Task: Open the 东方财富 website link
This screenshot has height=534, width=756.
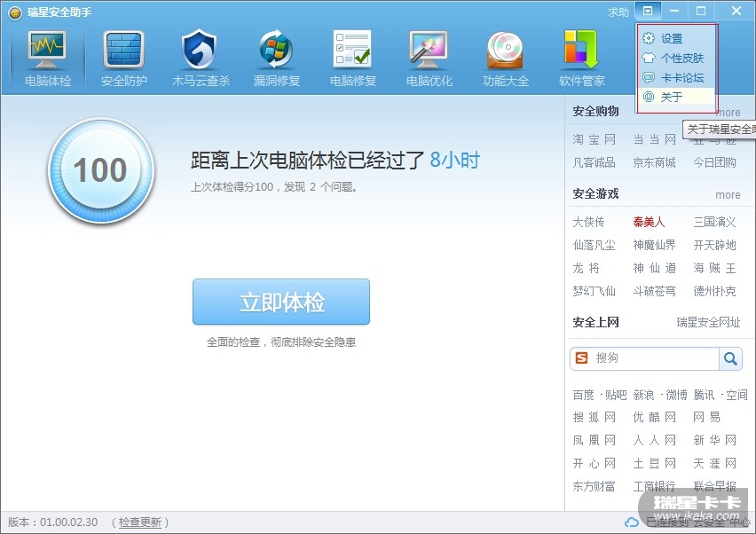Action: pyautogui.click(x=594, y=486)
